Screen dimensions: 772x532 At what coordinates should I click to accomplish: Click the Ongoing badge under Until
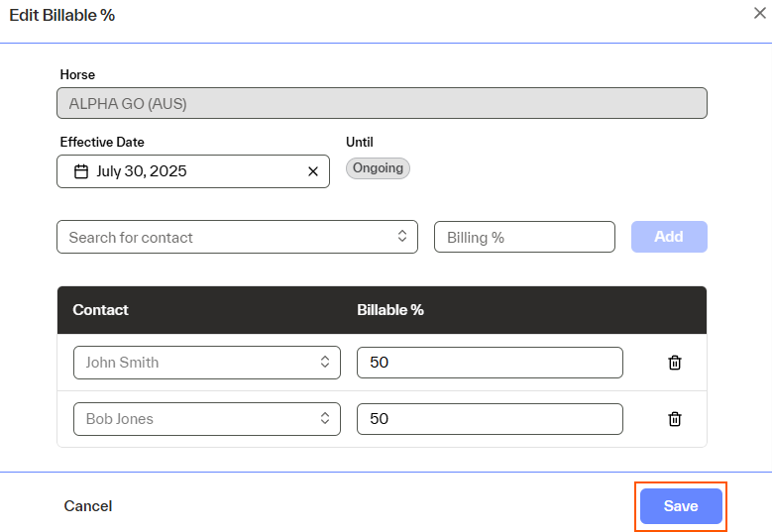pos(378,168)
